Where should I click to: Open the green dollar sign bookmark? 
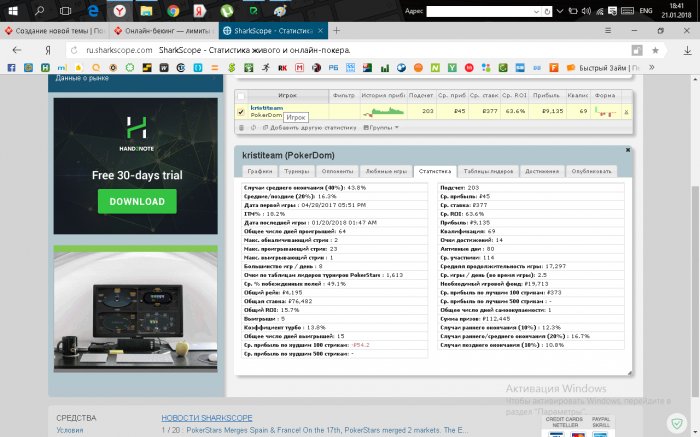[231, 68]
